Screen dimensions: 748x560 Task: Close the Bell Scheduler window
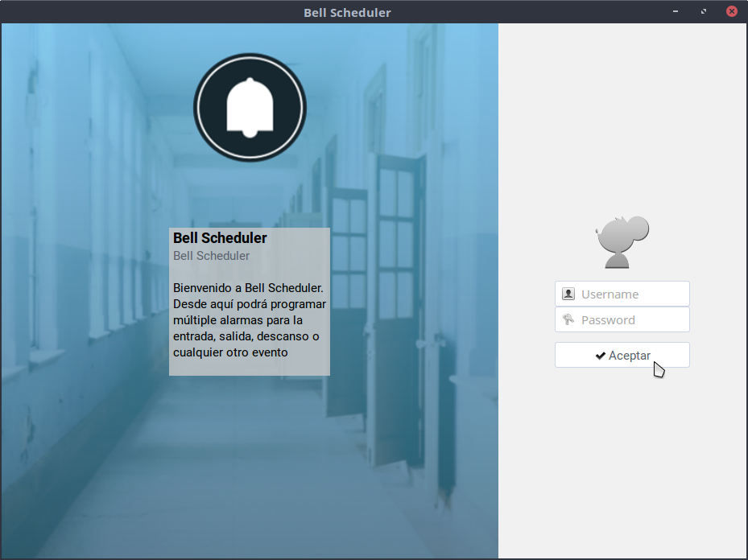coord(731,12)
